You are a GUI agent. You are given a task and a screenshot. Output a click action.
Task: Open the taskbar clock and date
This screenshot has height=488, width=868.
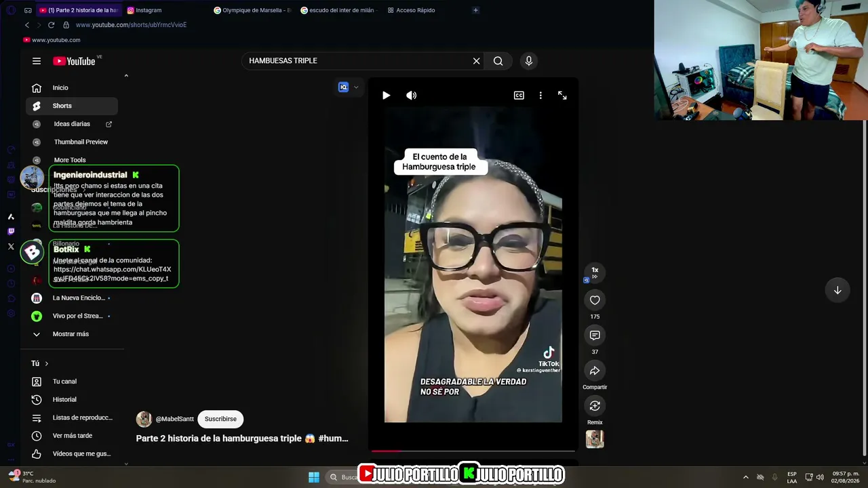point(846,477)
